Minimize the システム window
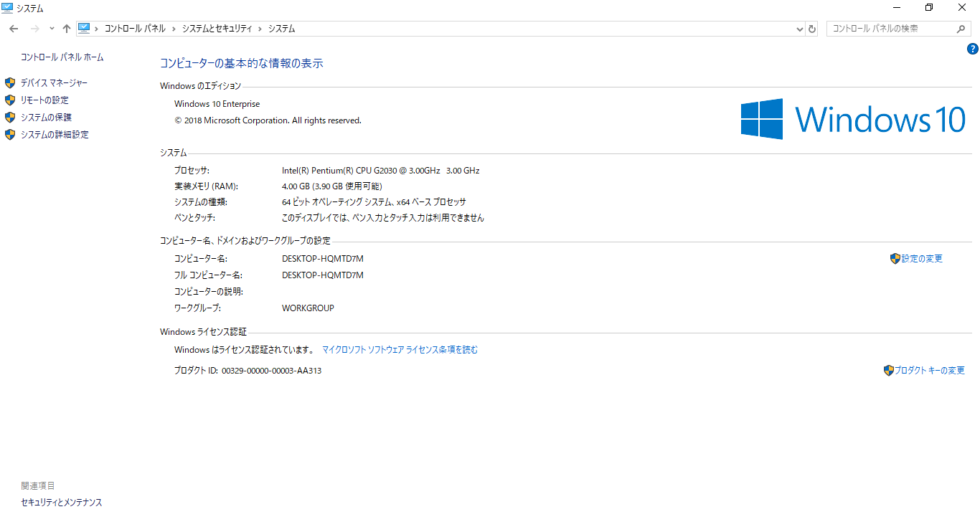The width and height of the screenshot is (980, 522). pyautogui.click(x=897, y=8)
